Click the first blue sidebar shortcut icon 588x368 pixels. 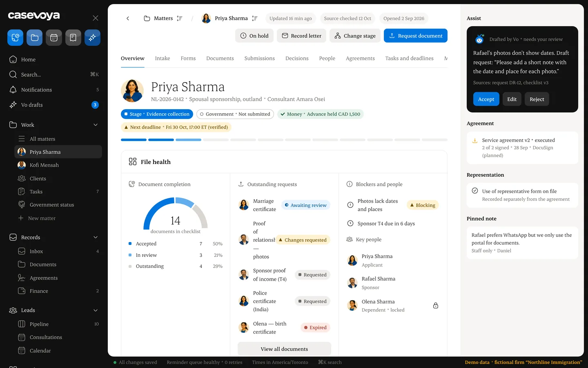click(15, 38)
